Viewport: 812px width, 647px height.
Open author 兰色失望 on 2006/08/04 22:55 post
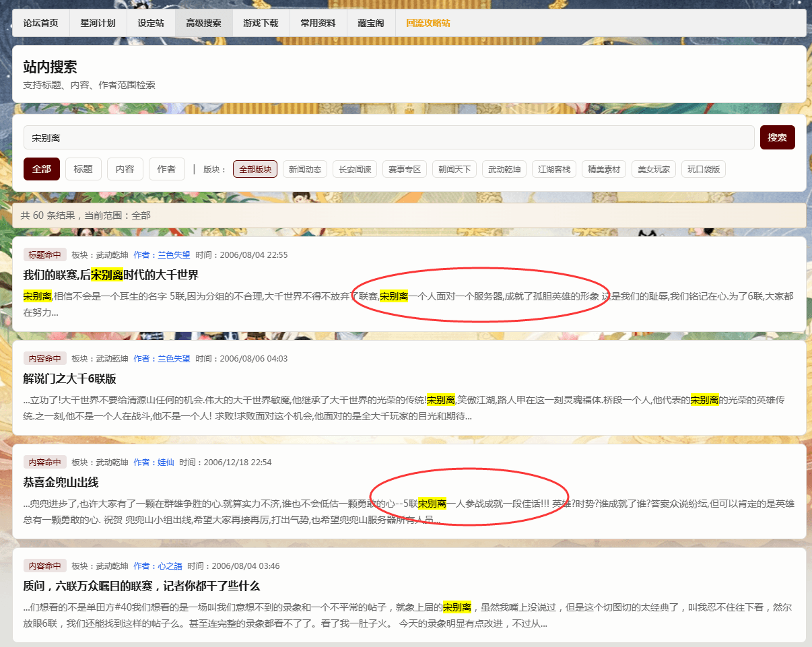click(x=162, y=255)
